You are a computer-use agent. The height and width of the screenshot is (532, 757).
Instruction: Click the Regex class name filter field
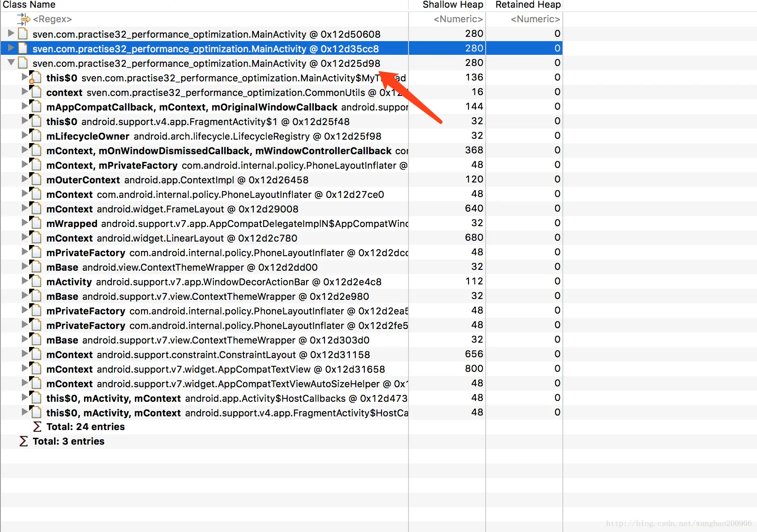coord(204,19)
